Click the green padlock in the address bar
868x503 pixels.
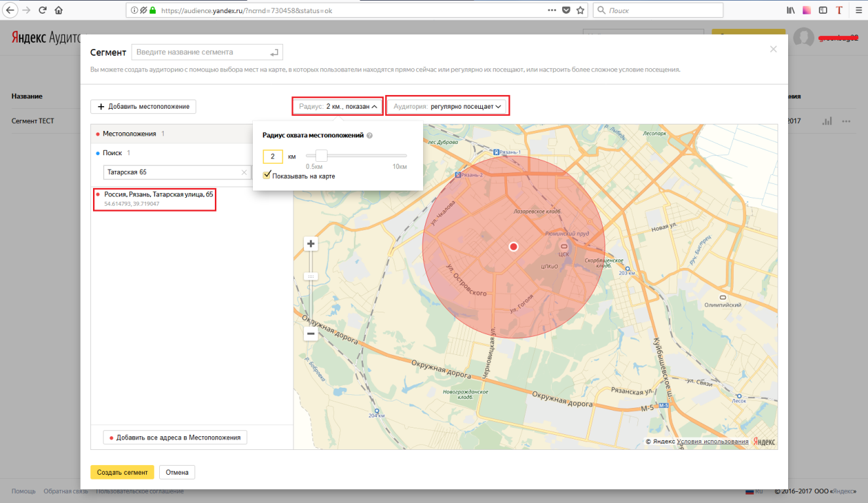pyautogui.click(x=153, y=10)
